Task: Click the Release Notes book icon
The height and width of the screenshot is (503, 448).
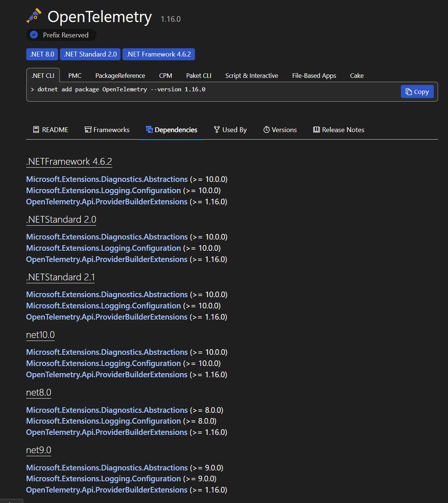Action: tap(316, 130)
